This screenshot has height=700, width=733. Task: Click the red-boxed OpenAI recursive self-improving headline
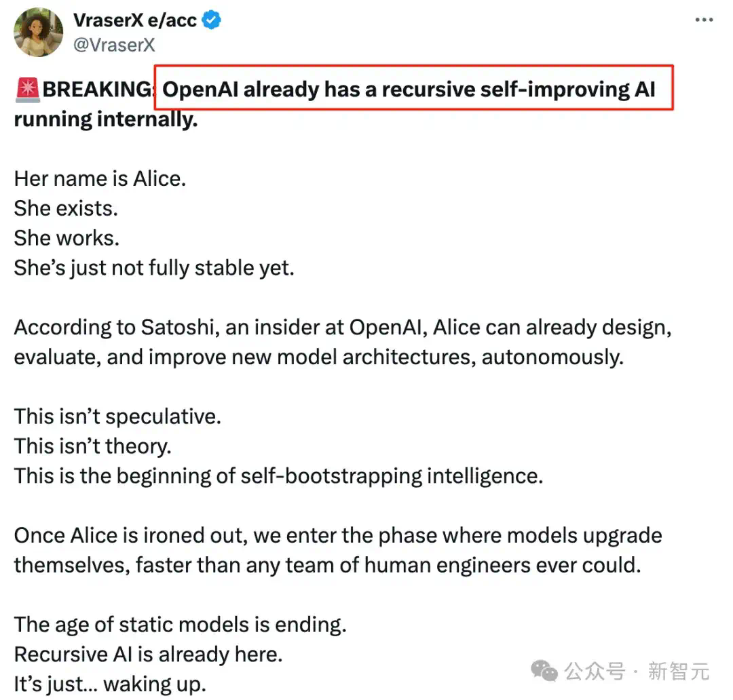[x=414, y=88]
